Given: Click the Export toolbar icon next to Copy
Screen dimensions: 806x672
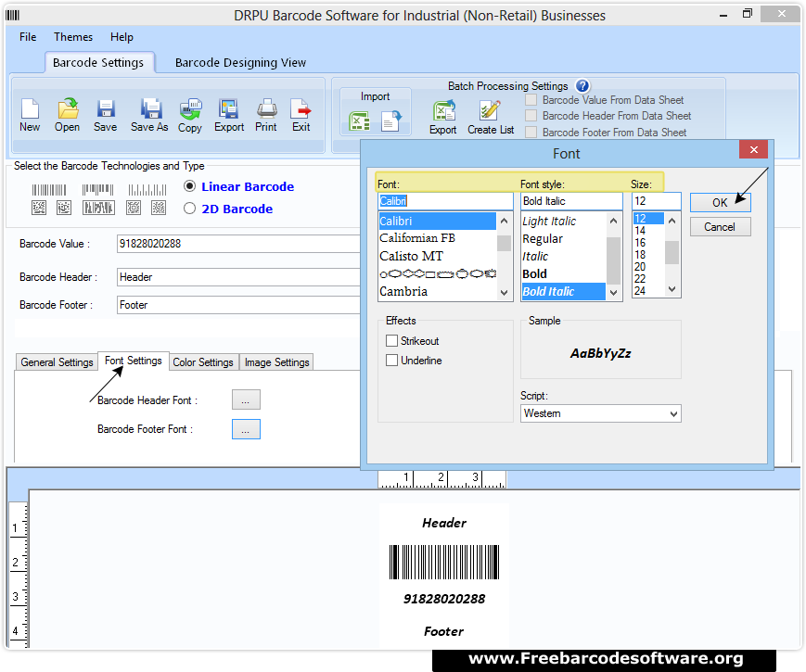Looking at the screenshot, I should 228,108.
